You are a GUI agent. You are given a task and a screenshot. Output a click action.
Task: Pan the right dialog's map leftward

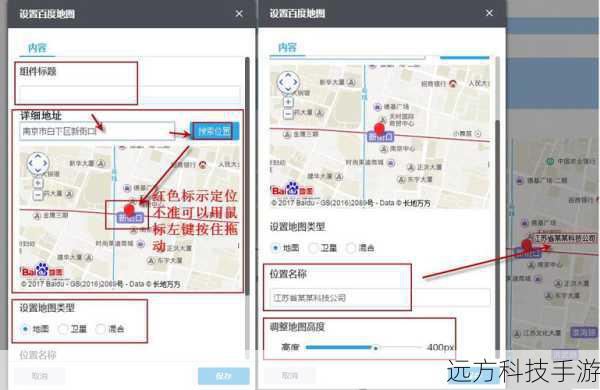(281, 82)
